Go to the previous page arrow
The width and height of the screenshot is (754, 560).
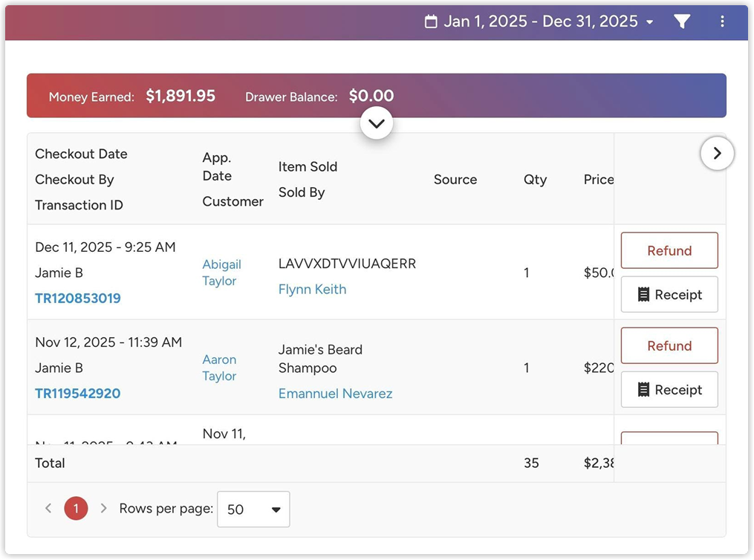[48, 508]
